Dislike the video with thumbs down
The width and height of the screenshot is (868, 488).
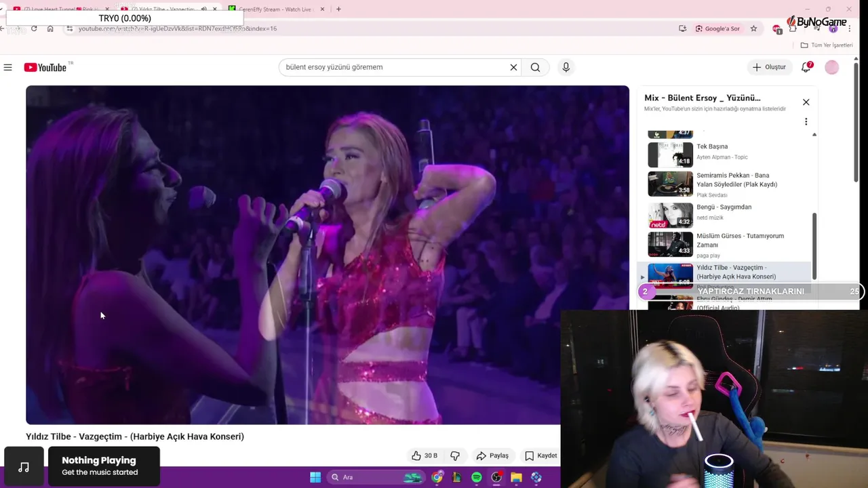point(455,455)
